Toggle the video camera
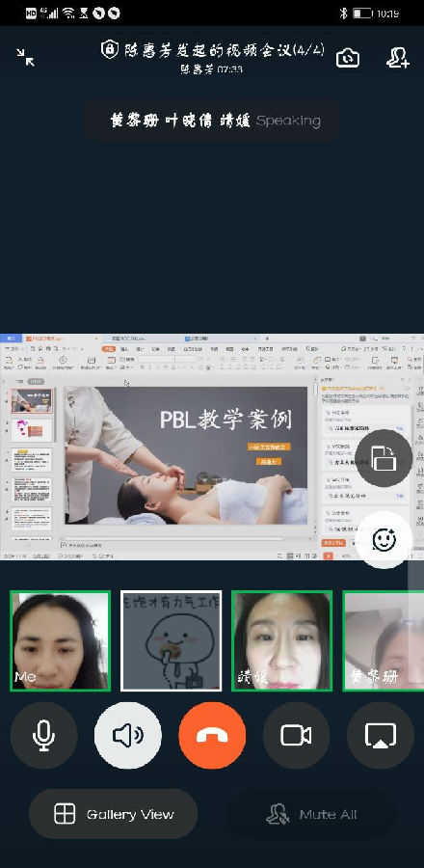 pyautogui.click(x=296, y=736)
